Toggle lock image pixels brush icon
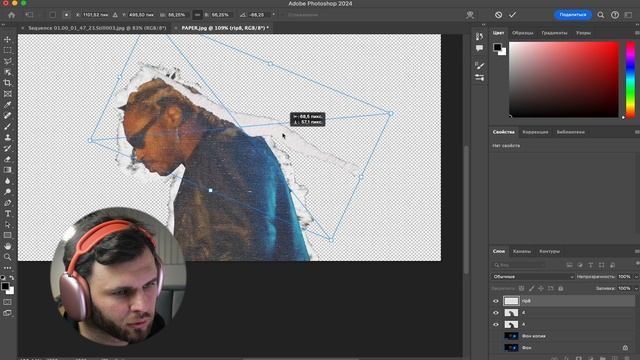Viewport: 640px width, 360px height. (x=531, y=289)
